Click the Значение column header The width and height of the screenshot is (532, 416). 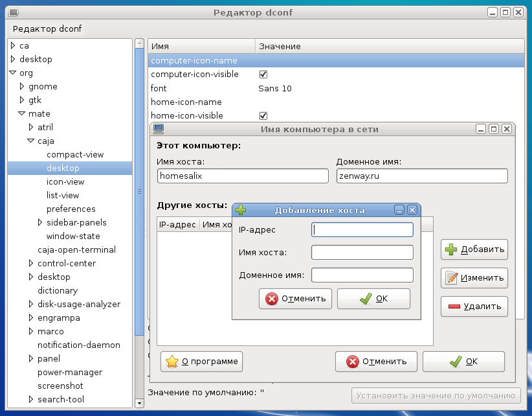(x=390, y=46)
